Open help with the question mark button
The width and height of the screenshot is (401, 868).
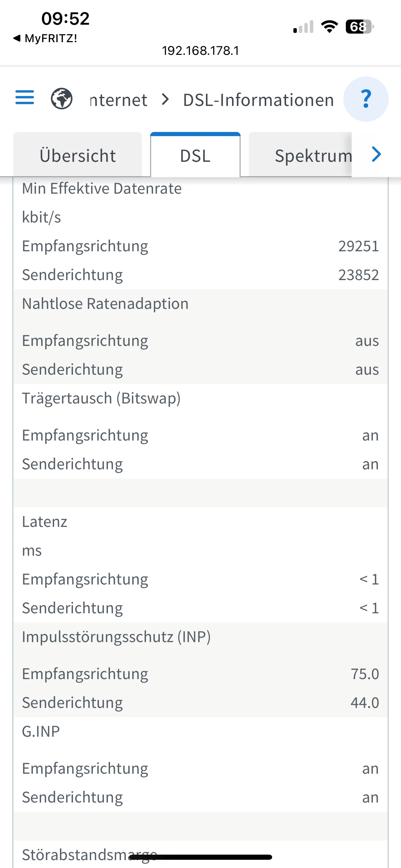tap(366, 99)
